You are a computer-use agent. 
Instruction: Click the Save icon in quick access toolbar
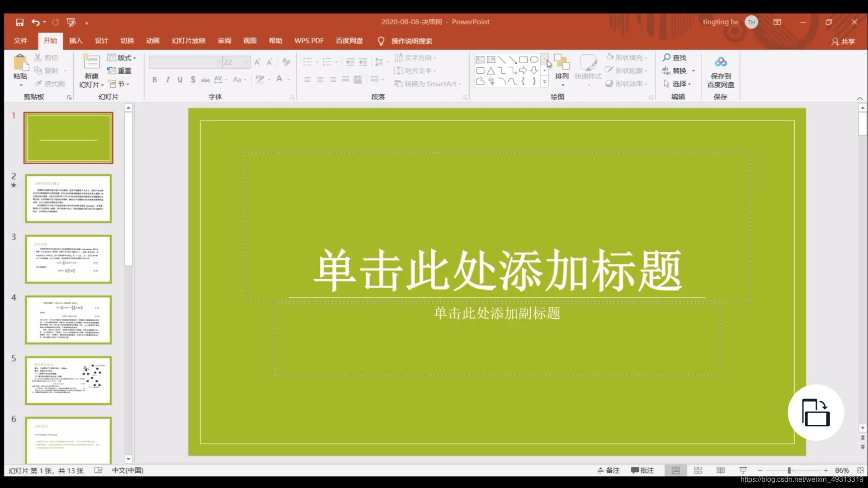pyautogui.click(x=19, y=22)
